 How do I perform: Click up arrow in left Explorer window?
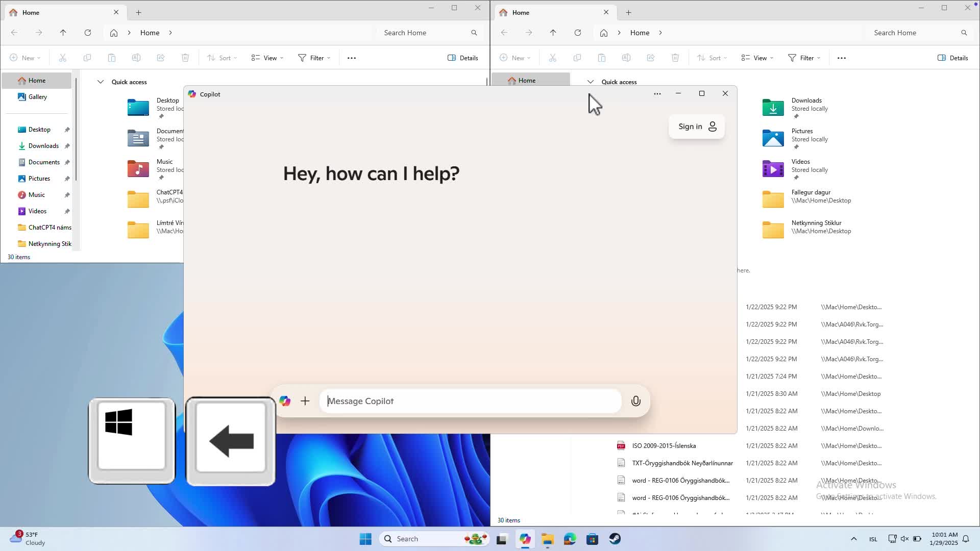(x=63, y=33)
